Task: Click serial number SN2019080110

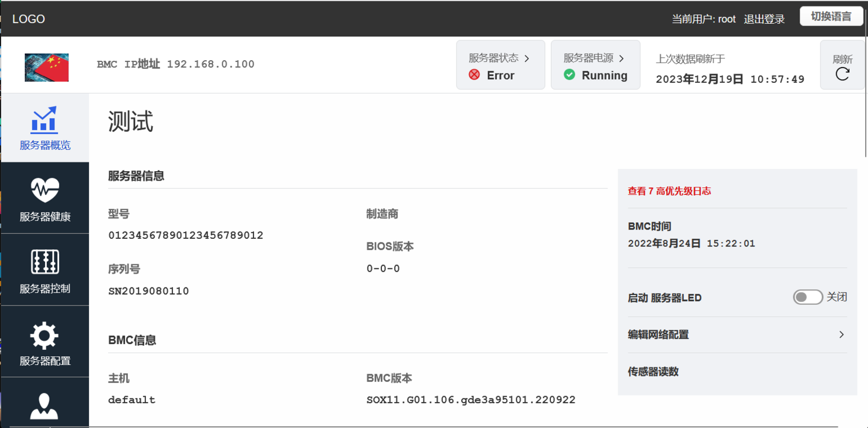Action: tap(149, 291)
